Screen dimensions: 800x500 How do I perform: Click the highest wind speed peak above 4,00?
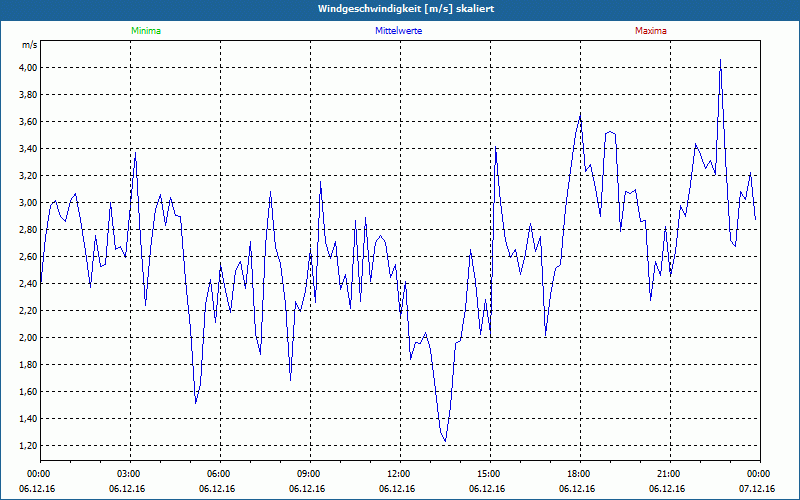coord(720,60)
